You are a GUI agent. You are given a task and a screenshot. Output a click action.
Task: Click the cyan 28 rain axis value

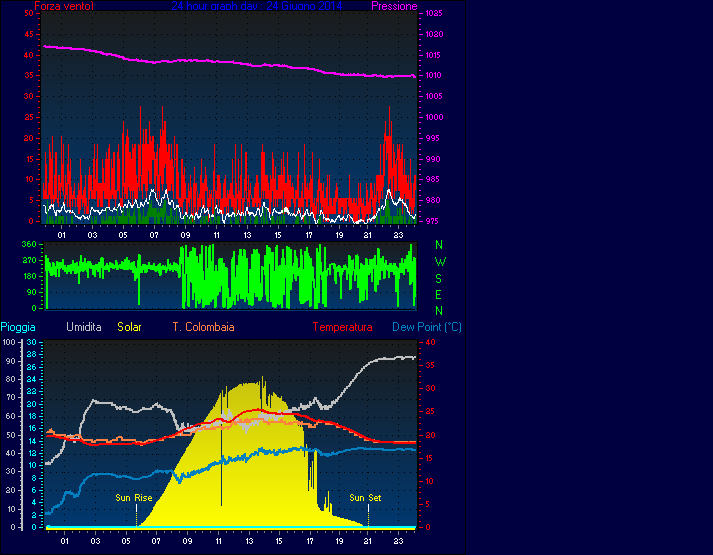(32, 355)
